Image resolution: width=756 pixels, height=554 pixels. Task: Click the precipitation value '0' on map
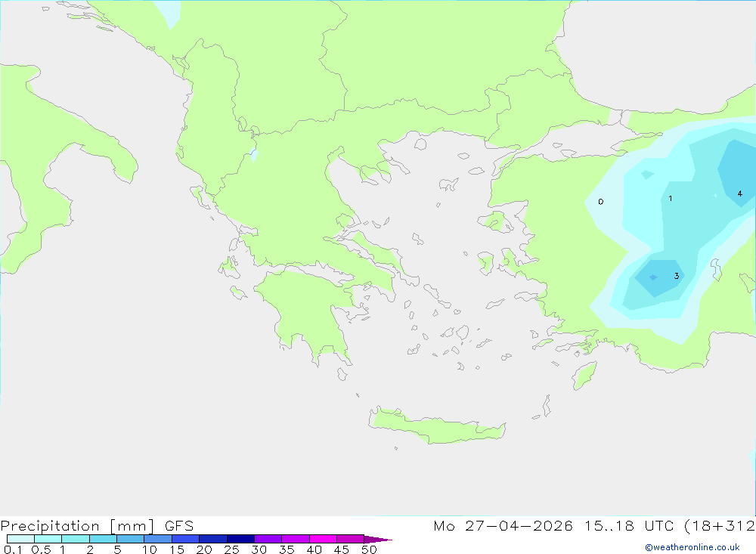(x=600, y=202)
